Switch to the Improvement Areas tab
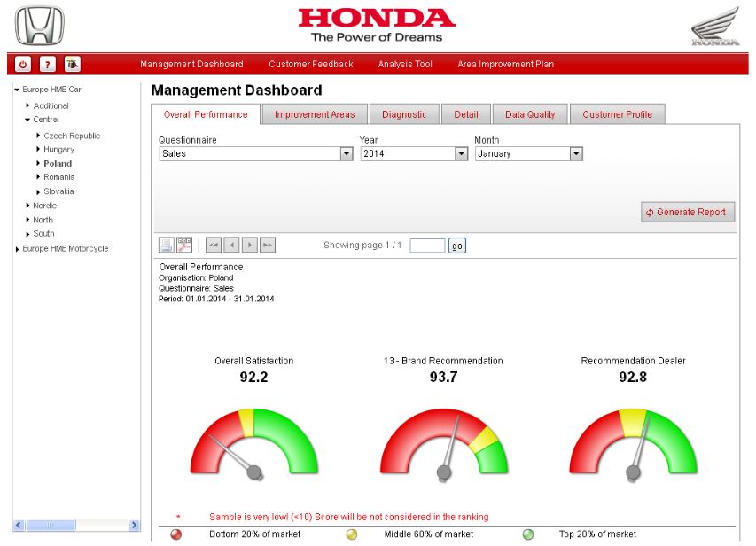 315,114
